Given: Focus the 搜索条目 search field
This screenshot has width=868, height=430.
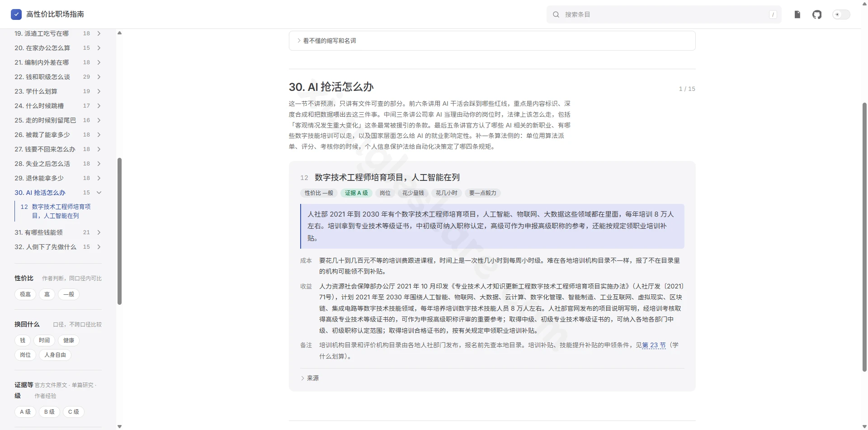Looking at the screenshot, I should pos(664,14).
